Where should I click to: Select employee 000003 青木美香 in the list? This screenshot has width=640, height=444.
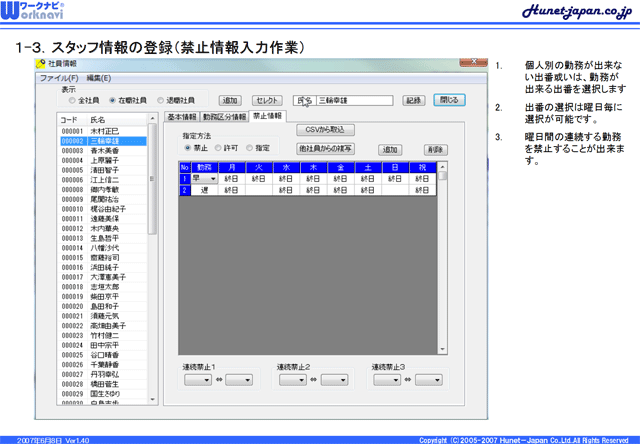[103, 151]
